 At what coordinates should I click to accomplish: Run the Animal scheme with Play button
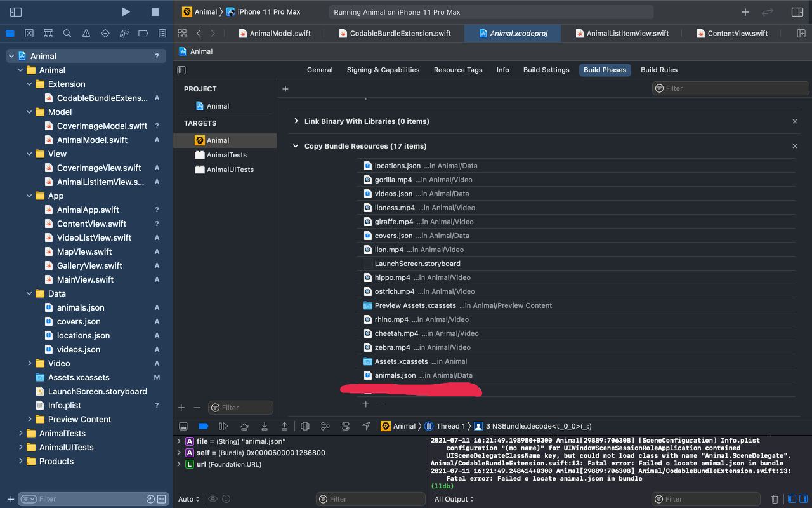(126, 11)
